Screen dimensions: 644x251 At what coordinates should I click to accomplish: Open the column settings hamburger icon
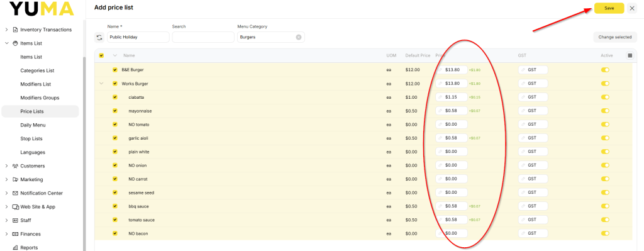[630, 55]
